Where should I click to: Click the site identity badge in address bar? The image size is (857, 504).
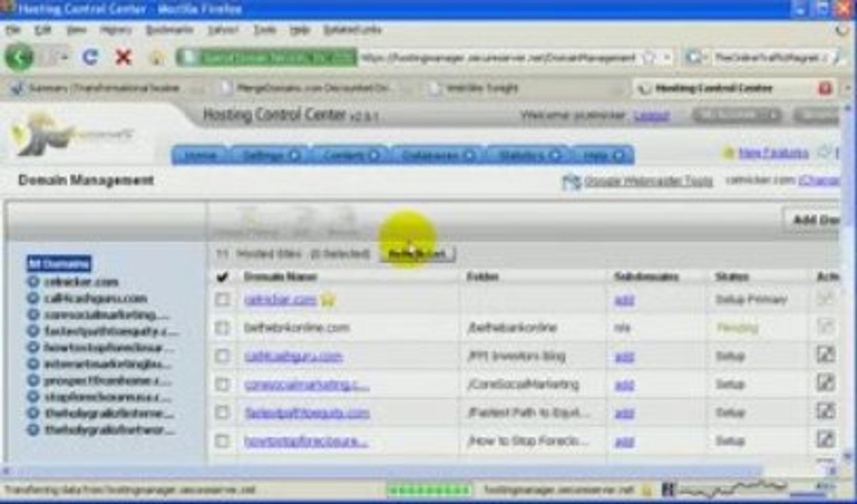267,57
